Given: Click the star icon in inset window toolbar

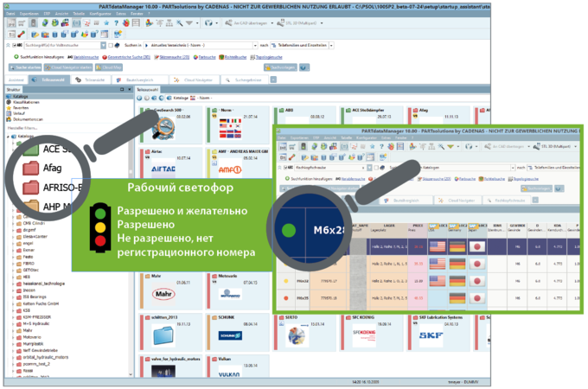Looking at the screenshot, I should (x=373, y=147).
